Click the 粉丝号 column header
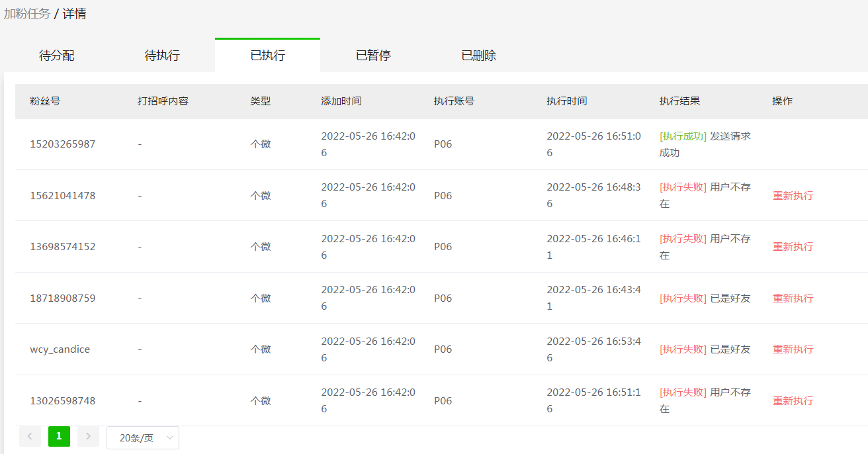 pyautogui.click(x=45, y=101)
